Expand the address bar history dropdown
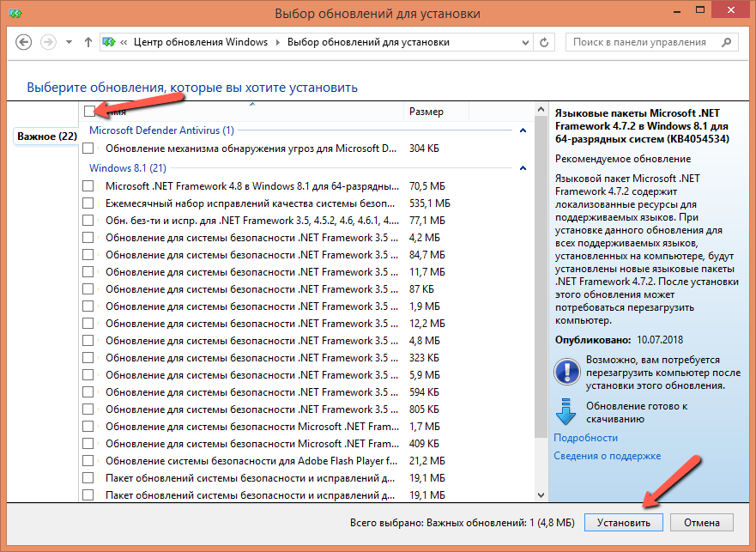The width and height of the screenshot is (756, 552). [525, 42]
